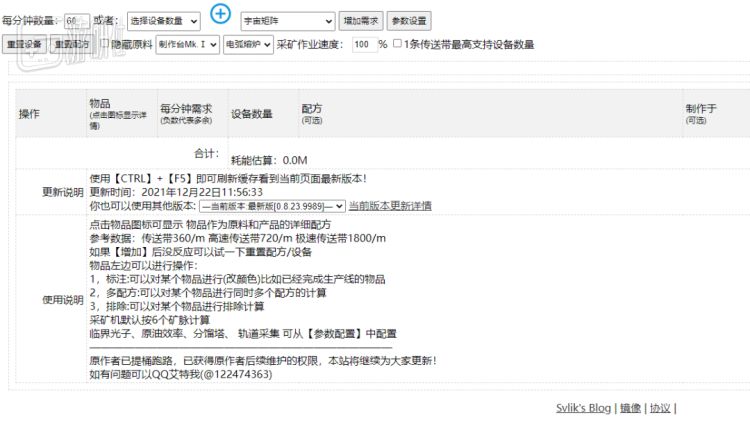This screenshot has width=750, height=424.
Task: Open 参数设置 settings button
Action: click(x=409, y=21)
